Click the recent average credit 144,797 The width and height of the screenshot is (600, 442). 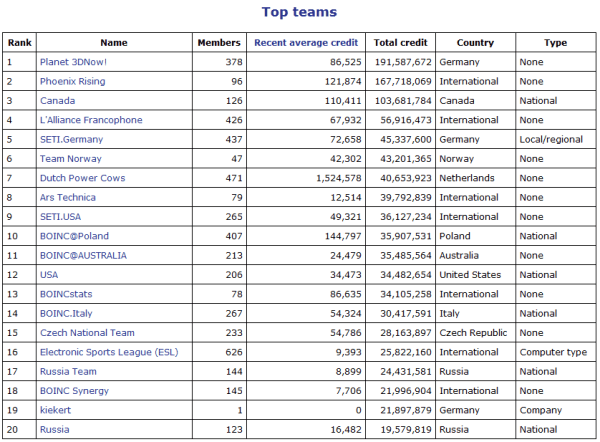[x=343, y=236]
